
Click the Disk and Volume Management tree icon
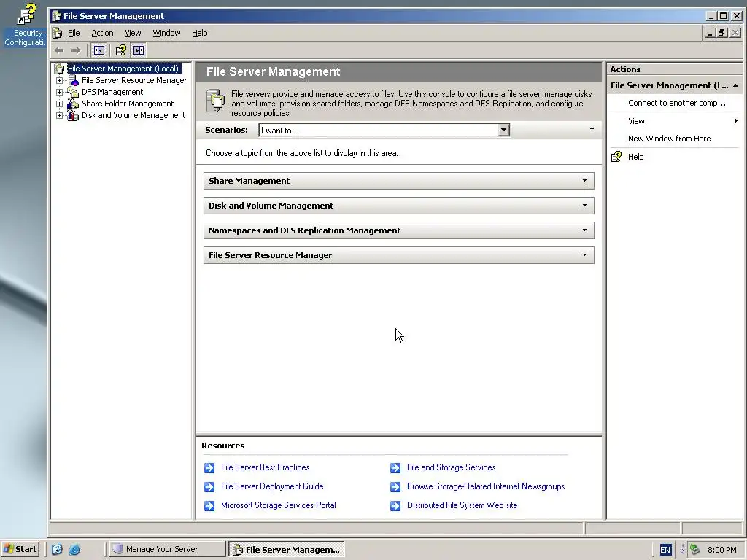[x=73, y=115]
